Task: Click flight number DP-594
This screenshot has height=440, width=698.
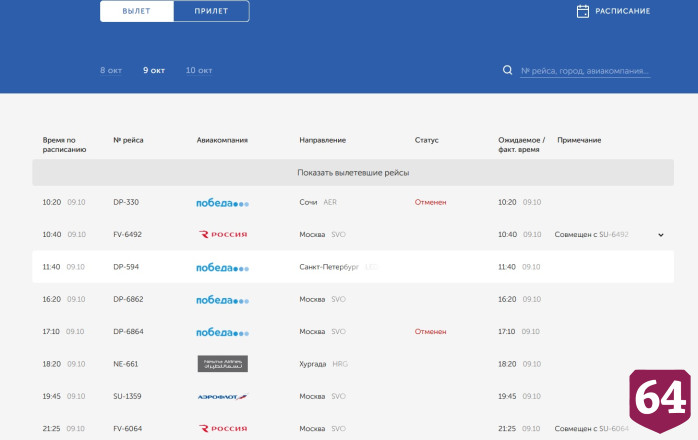Action: [x=126, y=267]
